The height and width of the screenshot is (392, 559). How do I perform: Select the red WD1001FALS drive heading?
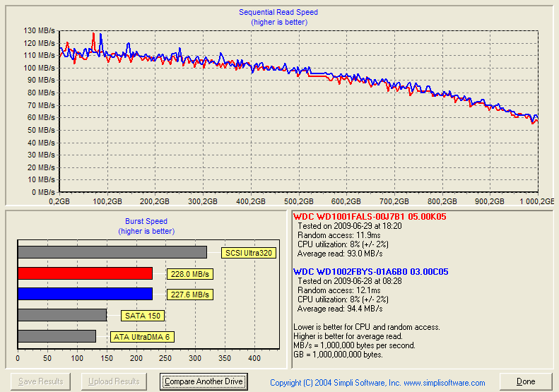pyautogui.click(x=370, y=217)
